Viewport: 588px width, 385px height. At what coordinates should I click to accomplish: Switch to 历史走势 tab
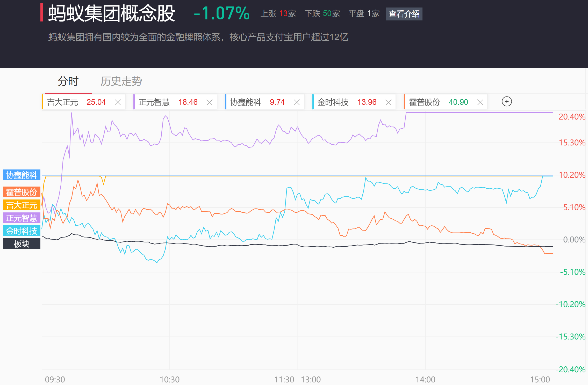tap(121, 81)
